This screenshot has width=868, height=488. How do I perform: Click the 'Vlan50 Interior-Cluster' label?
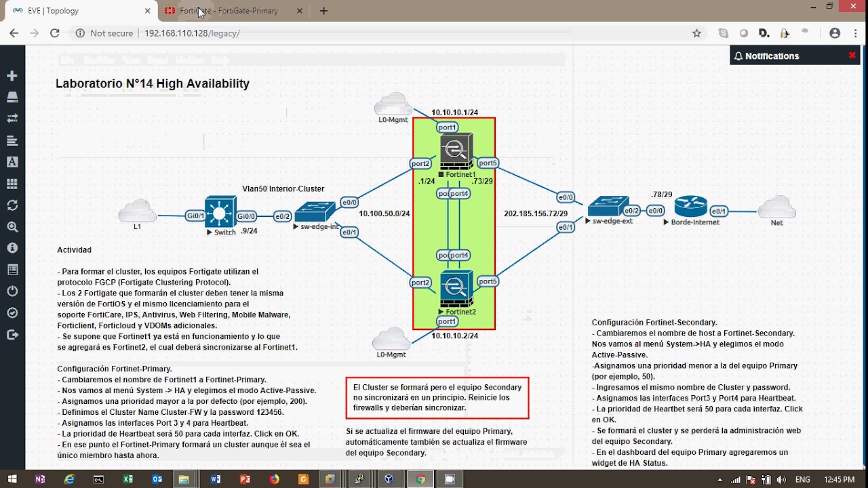283,188
